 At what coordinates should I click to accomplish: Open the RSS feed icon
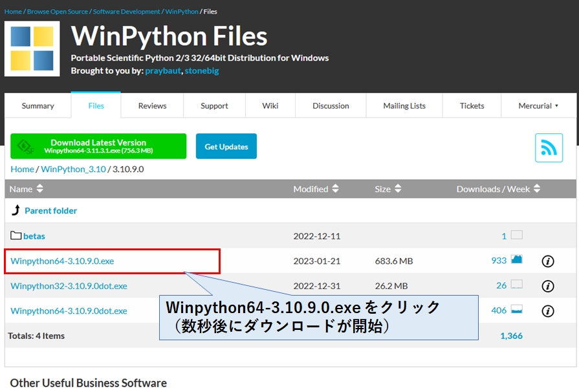549,147
